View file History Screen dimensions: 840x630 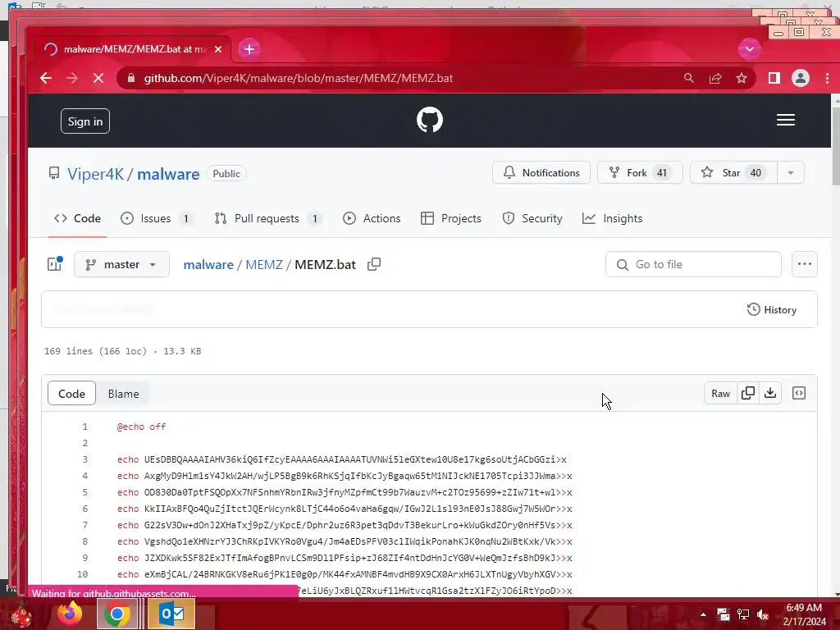pyautogui.click(x=772, y=309)
